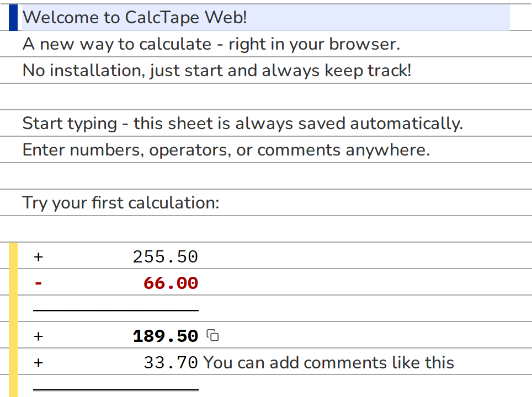Select the 33.70 value
Viewport: 532px width, 397px height.
tap(171, 362)
